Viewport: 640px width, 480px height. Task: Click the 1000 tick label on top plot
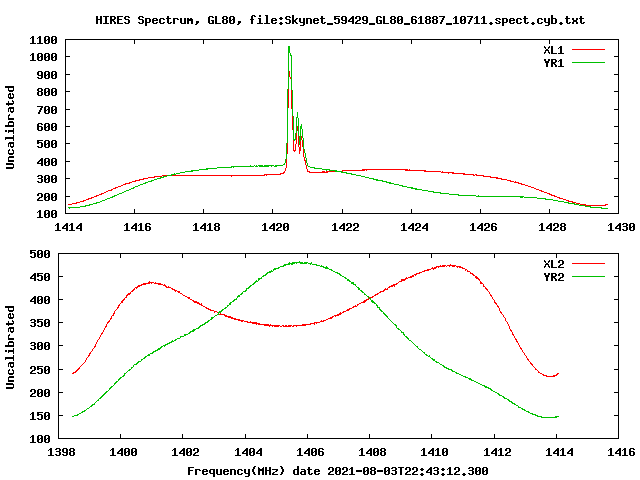43,57
